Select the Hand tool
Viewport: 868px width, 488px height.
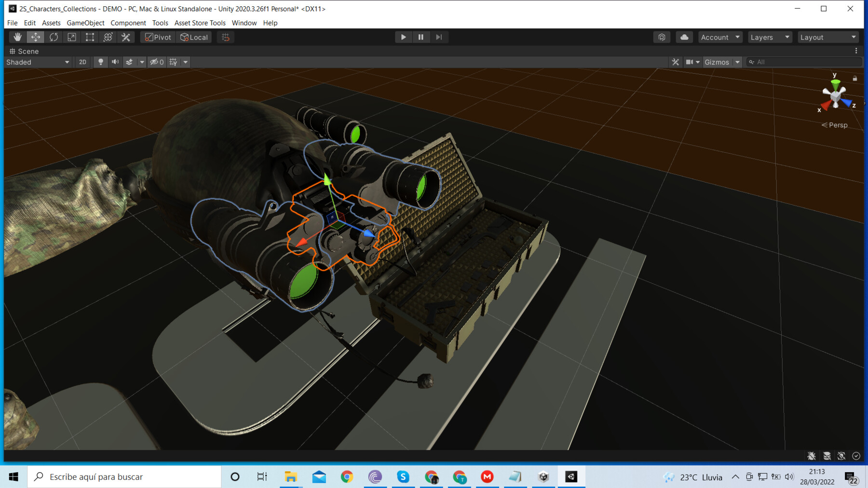tap(17, 37)
